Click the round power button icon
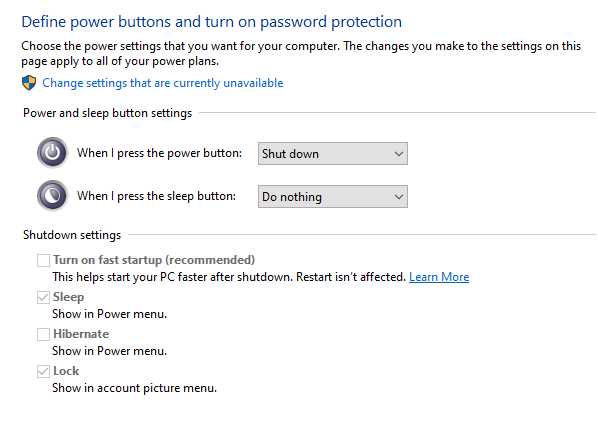The image size is (598, 444). (53, 153)
